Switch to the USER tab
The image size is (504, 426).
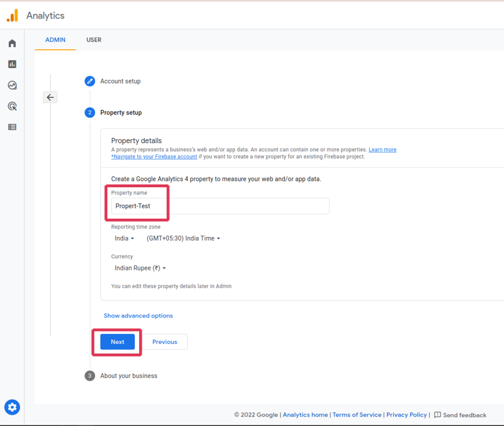93,40
